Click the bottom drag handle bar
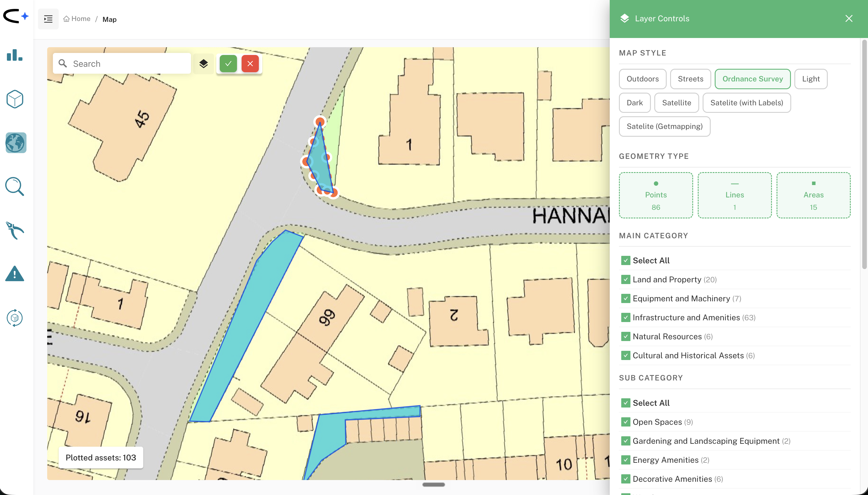Screen dimensions: 868x495 (x=433, y=484)
